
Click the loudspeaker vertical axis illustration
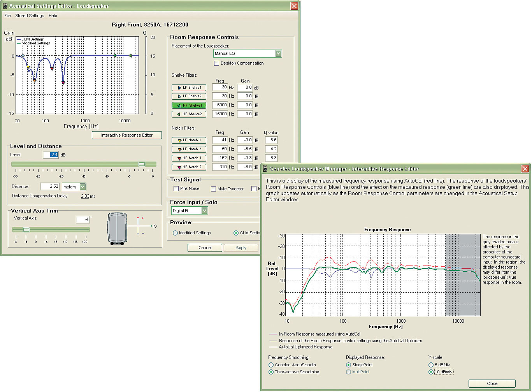(117, 228)
